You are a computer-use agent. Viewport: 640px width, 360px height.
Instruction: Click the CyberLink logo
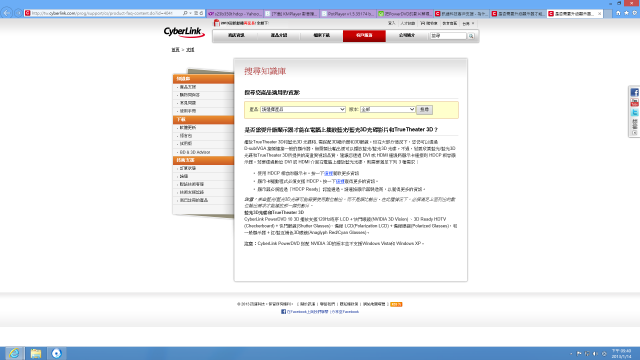184,32
